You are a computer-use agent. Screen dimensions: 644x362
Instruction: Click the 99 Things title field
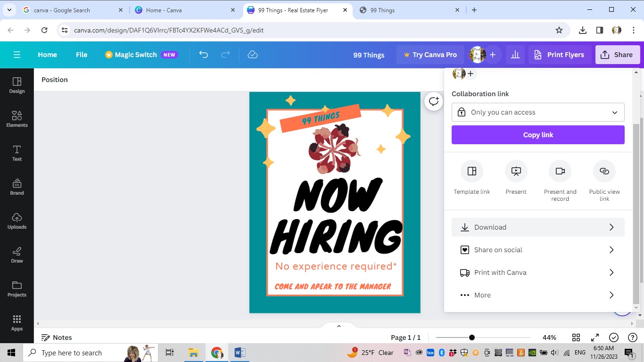click(369, 55)
